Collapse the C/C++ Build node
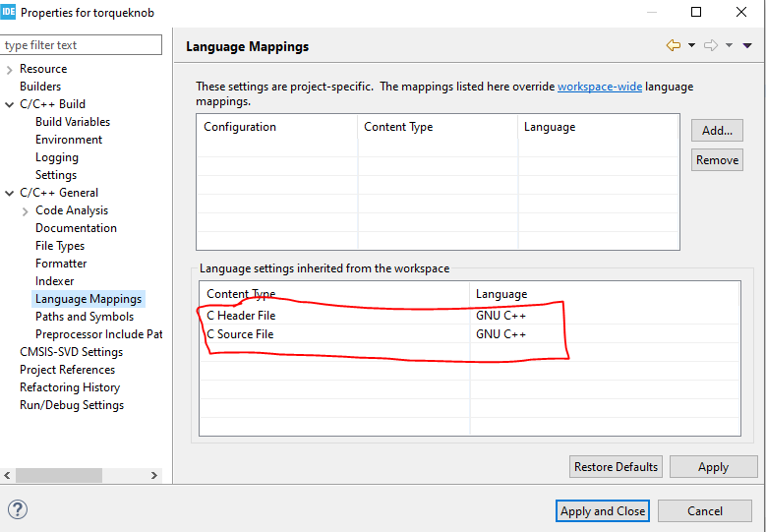 coord(9,104)
